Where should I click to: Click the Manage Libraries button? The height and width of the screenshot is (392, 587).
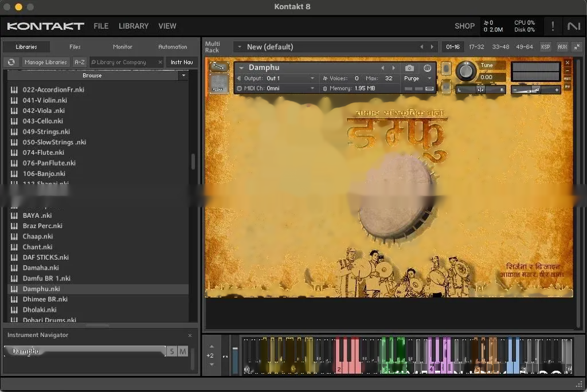tap(45, 62)
